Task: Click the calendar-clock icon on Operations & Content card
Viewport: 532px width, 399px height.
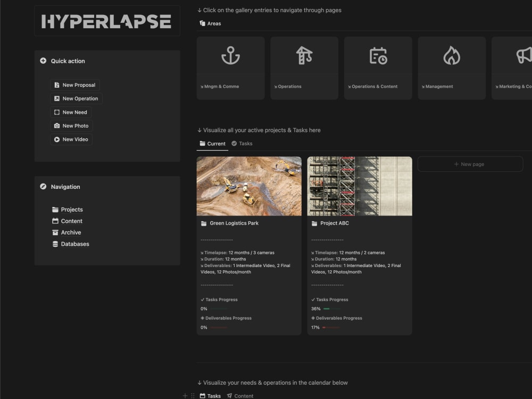Action: [x=378, y=56]
